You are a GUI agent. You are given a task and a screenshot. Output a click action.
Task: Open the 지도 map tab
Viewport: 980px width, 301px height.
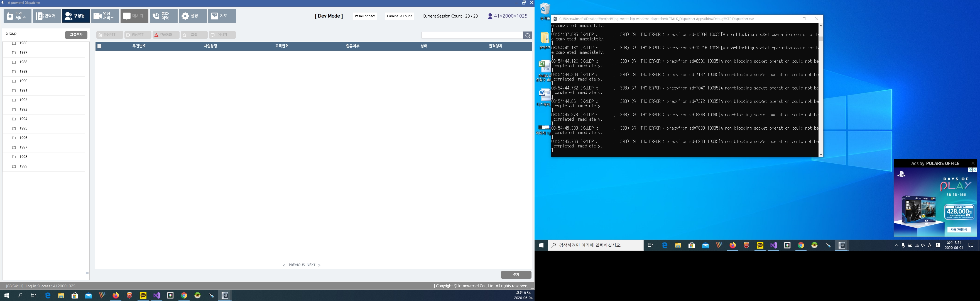[222, 16]
